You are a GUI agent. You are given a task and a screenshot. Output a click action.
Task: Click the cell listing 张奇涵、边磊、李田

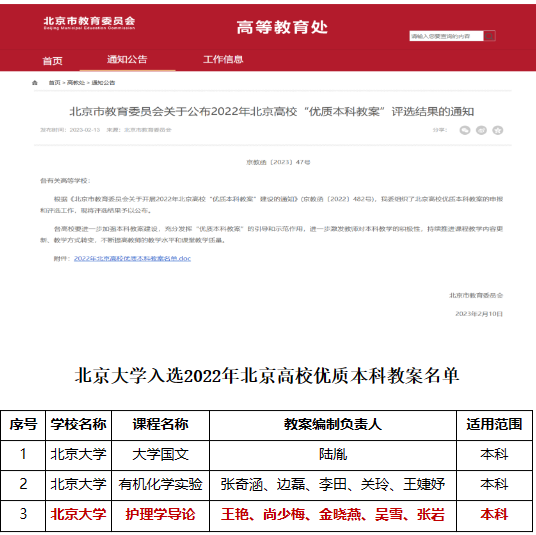tap(333, 485)
